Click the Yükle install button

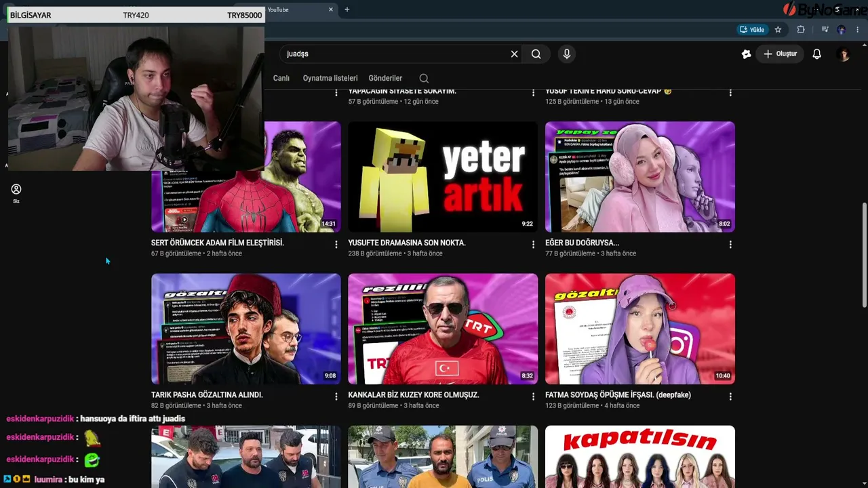pos(752,30)
